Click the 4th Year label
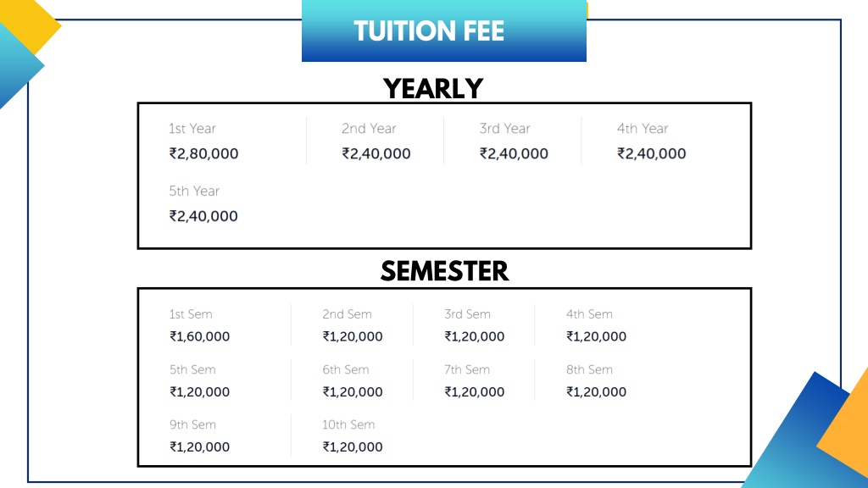This screenshot has height=488, width=868. pos(643,129)
